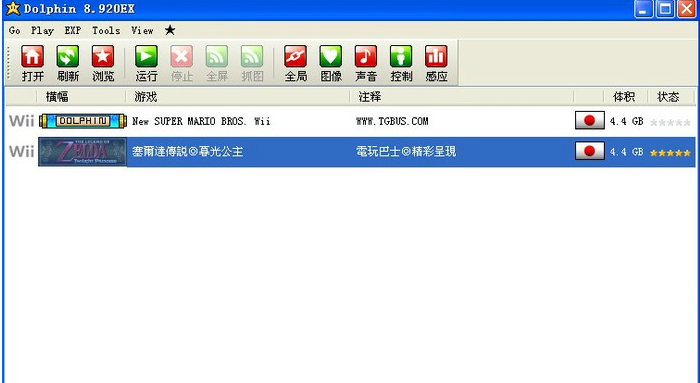Screen dimensions: 700x383
Task: Click Wii platform icon on Mario row
Action: pyautogui.click(x=21, y=121)
